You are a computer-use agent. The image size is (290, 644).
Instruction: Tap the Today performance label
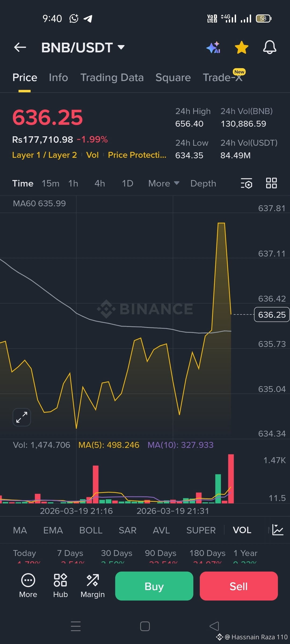point(24,553)
